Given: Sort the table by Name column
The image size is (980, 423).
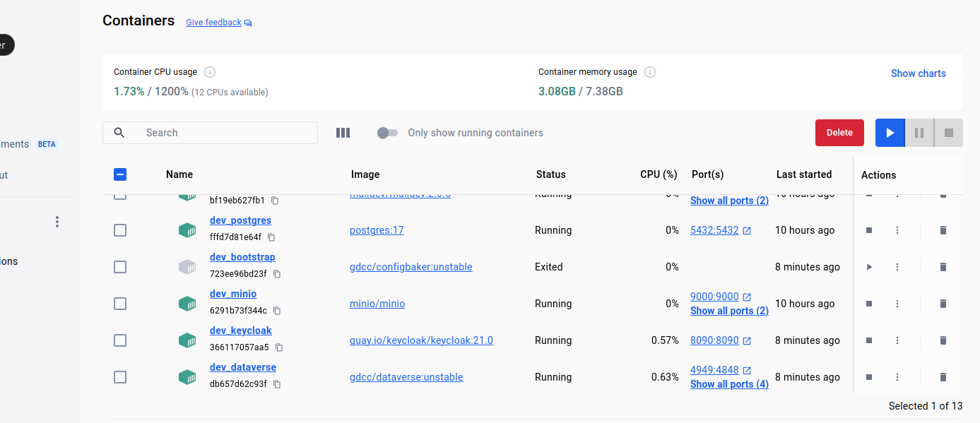Looking at the screenshot, I should (179, 174).
